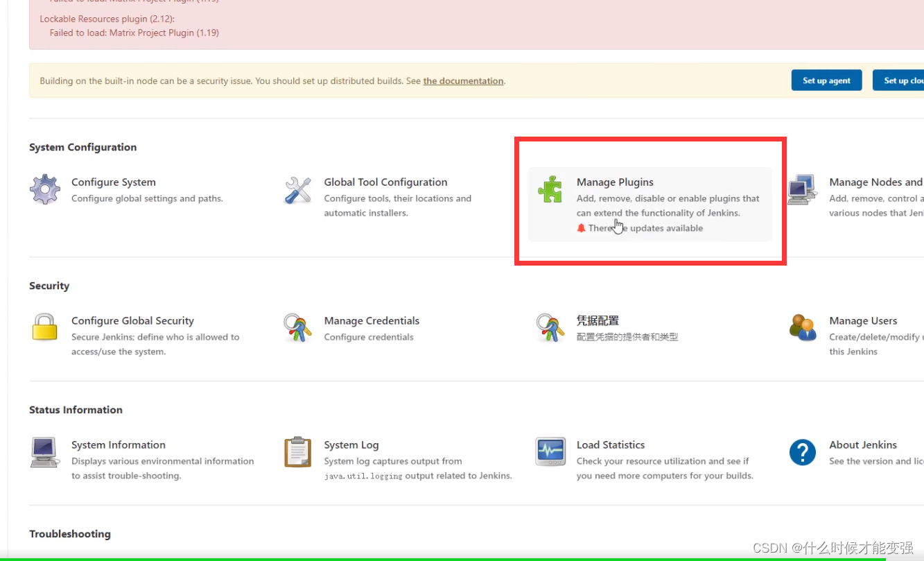
Task: Click the Troubleshooting section heading
Action: [70, 534]
